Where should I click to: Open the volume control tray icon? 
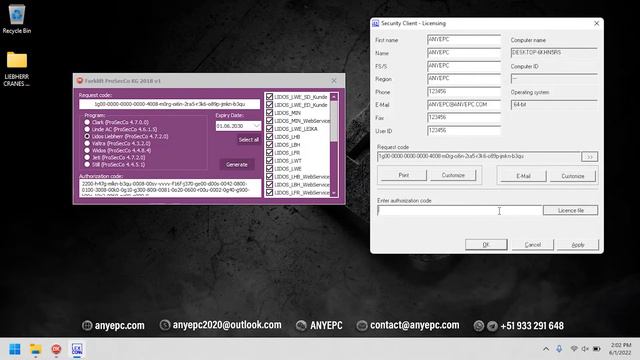tap(585, 349)
